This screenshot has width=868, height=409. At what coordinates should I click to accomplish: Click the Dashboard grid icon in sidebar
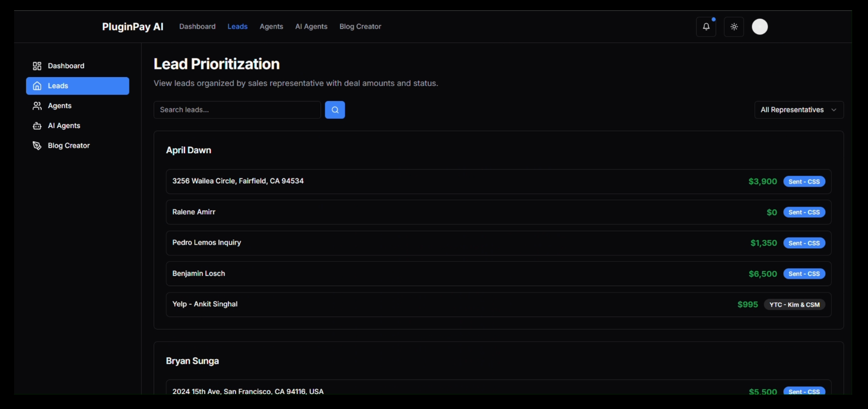coord(37,66)
